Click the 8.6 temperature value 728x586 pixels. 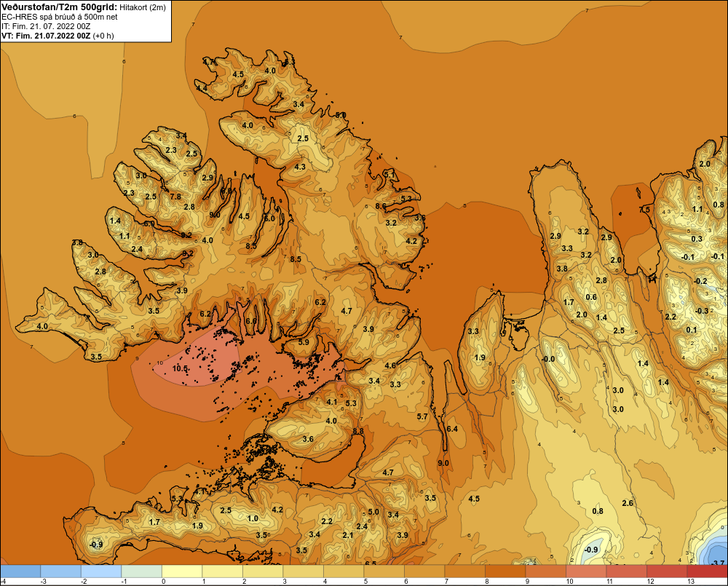click(x=381, y=206)
